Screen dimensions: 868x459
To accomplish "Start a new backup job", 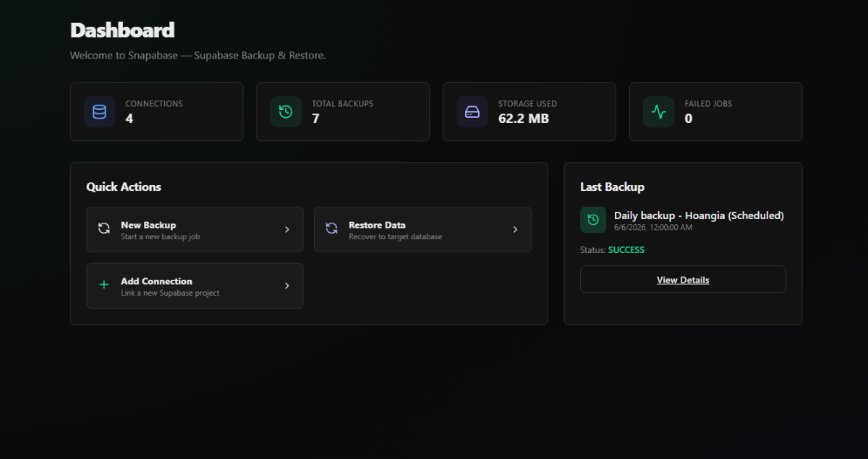I will [x=195, y=229].
